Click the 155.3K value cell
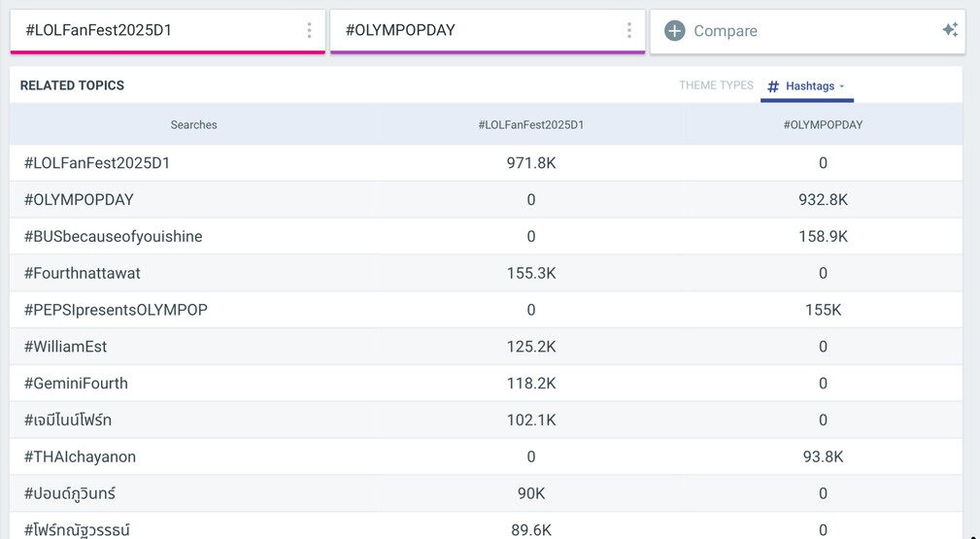 pyautogui.click(x=531, y=273)
